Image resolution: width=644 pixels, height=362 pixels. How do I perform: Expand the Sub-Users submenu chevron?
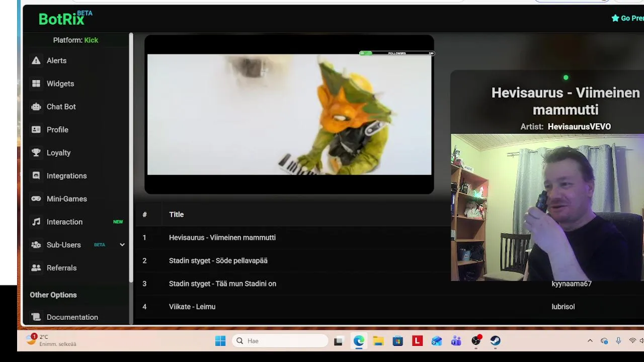tap(122, 245)
